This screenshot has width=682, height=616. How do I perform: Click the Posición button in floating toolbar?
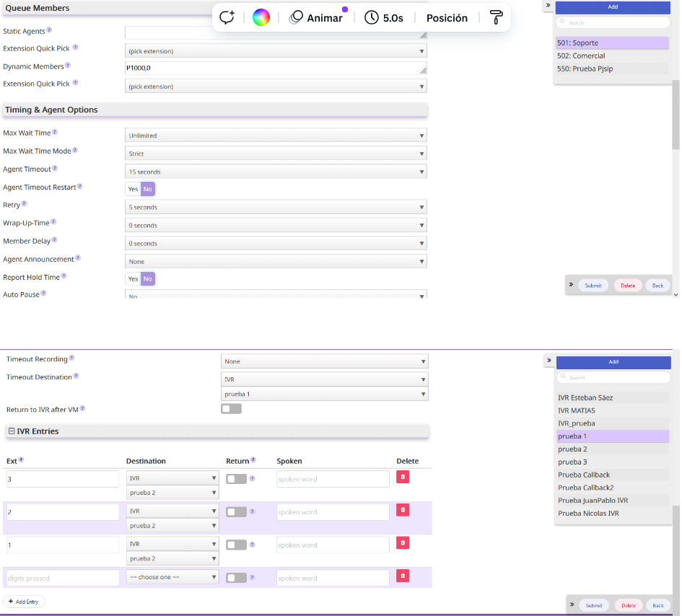(447, 17)
